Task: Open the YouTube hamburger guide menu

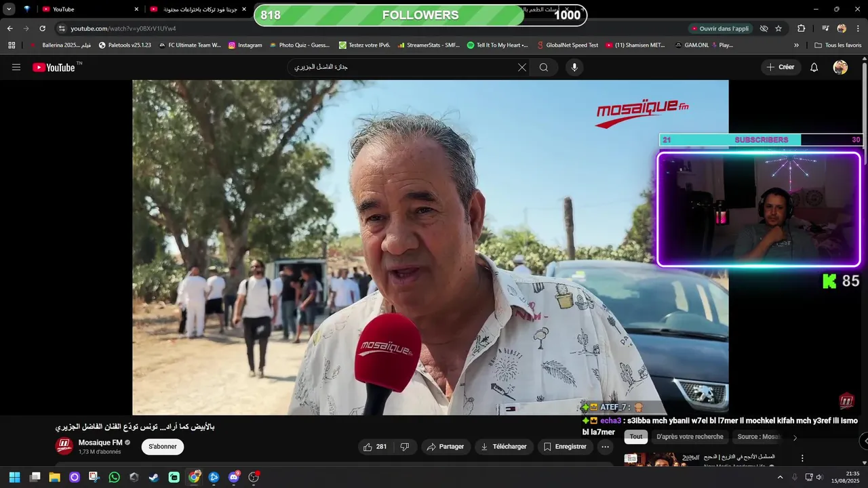Action: [x=16, y=67]
